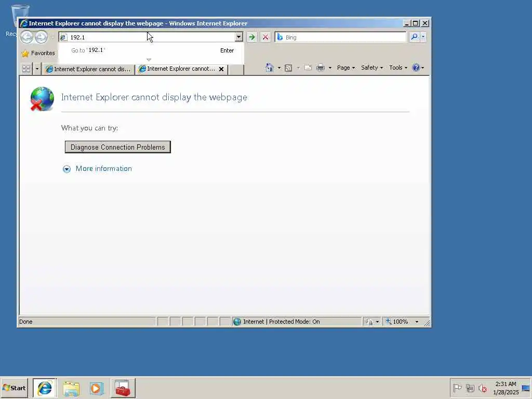Click the network tray icon
The height and width of the screenshot is (399, 532).
coord(470,388)
